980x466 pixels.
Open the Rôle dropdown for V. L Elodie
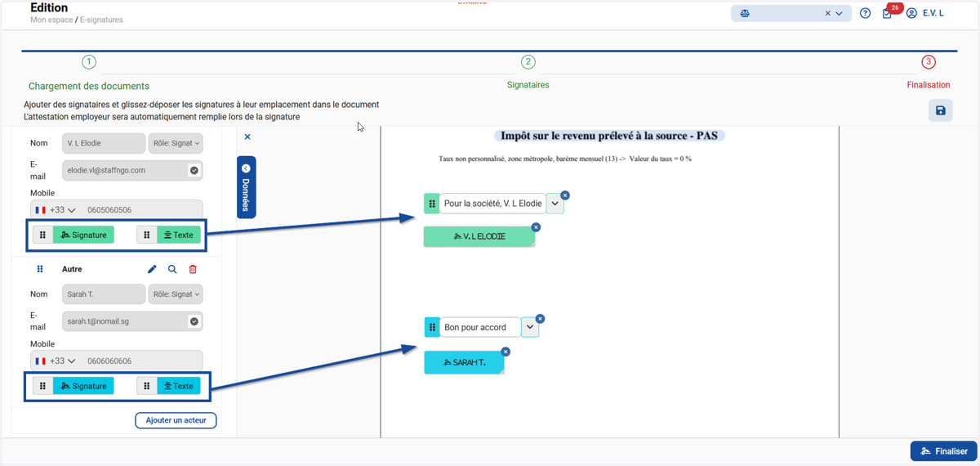[176, 143]
